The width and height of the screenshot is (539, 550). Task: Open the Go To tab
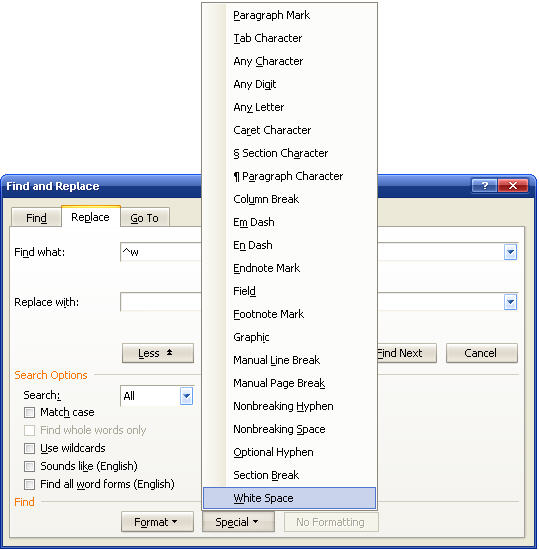tap(144, 218)
